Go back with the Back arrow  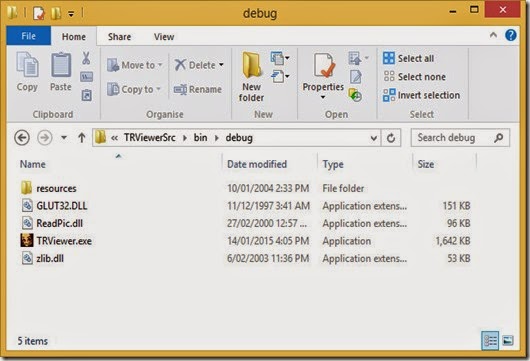click(22, 138)
